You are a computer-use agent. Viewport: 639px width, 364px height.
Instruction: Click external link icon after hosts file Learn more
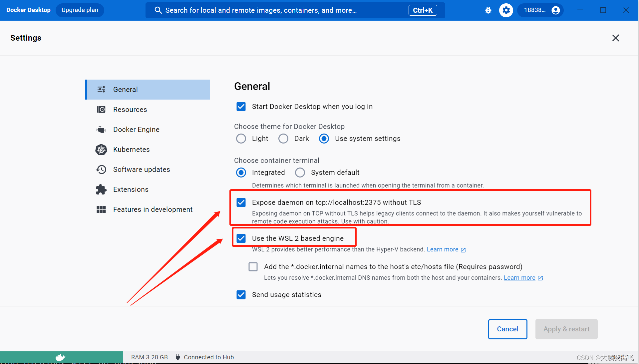540,278
